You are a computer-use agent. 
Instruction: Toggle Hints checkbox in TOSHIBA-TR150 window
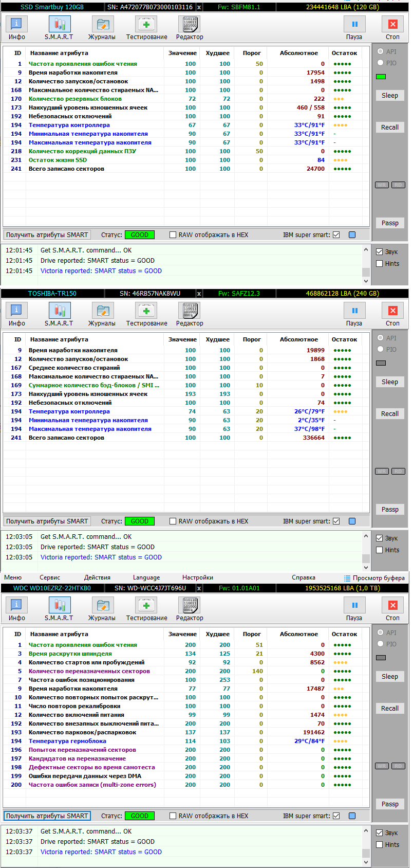coord(380,550)
